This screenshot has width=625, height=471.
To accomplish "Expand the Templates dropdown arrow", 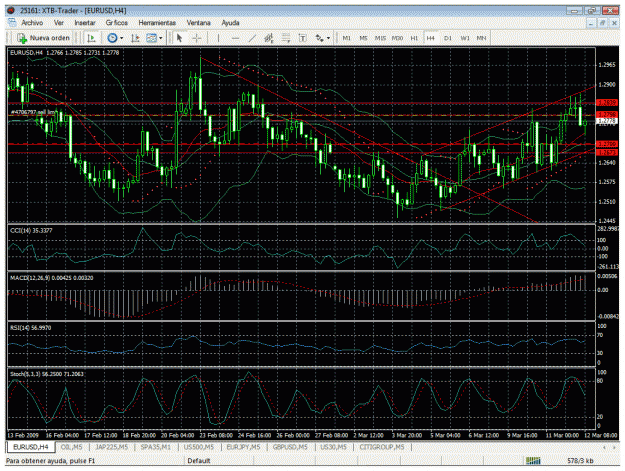I will point(161,38).
